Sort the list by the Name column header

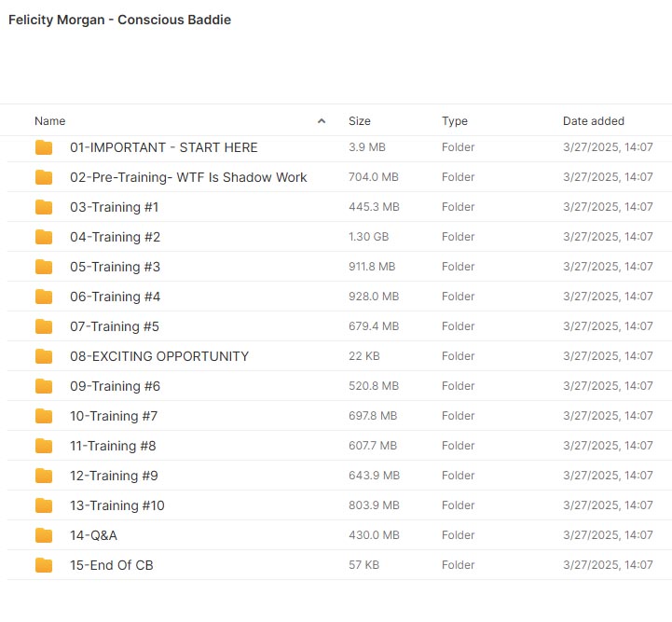(x=50, y=121)
